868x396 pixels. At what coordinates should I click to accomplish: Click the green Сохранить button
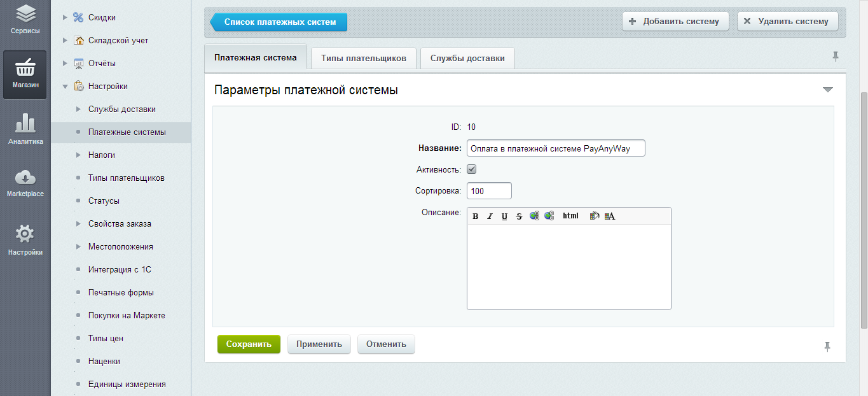[249, 344]
